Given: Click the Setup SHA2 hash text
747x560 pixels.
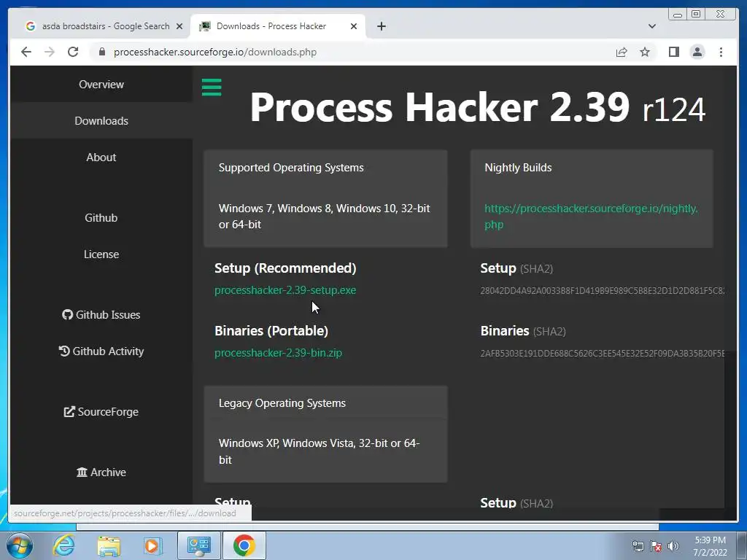Looking at the screenshot, I should pos(602,290).
